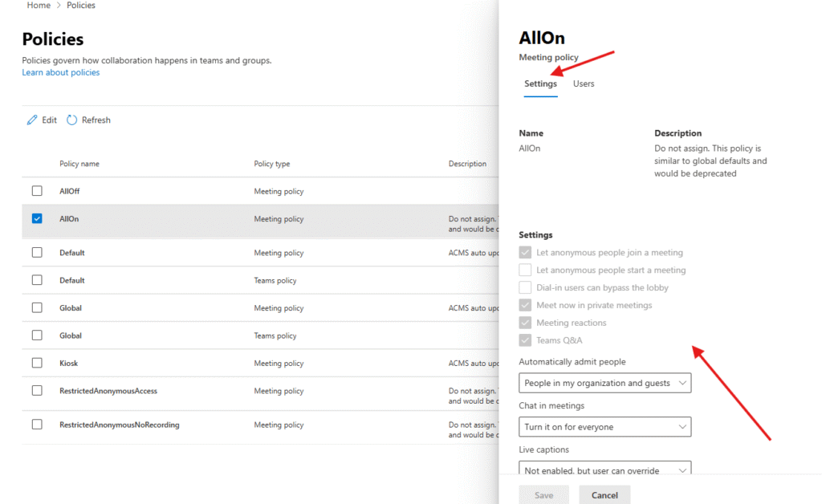This screenshot has height=504, width=822.
Task: Toggle Let anonymous people start a meeting
Action: click(x=525, y=270)
